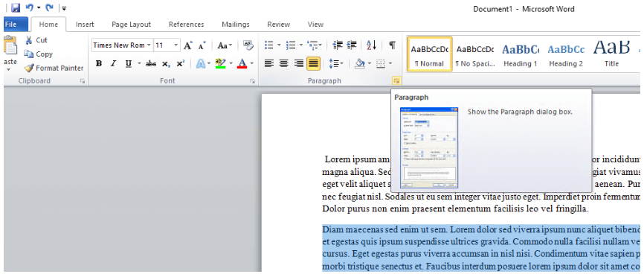Undo the last action
The image size is (644, 274).
[x=29, y=7]
